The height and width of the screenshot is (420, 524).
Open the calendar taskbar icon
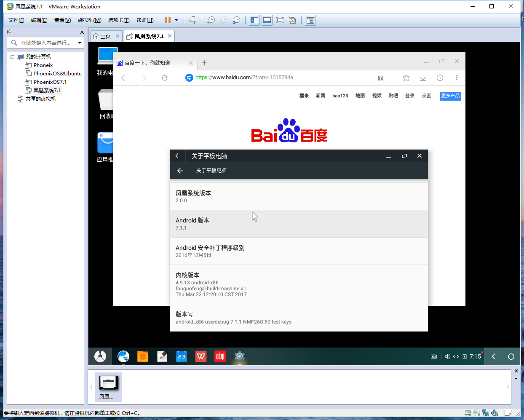[182, 356]
